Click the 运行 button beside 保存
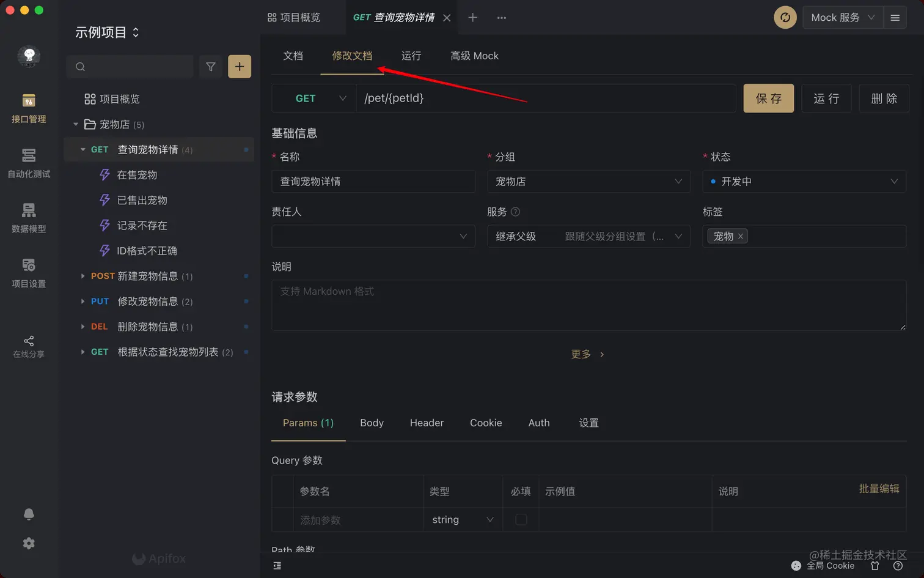The image size is (924, 578). coord(826,98)
